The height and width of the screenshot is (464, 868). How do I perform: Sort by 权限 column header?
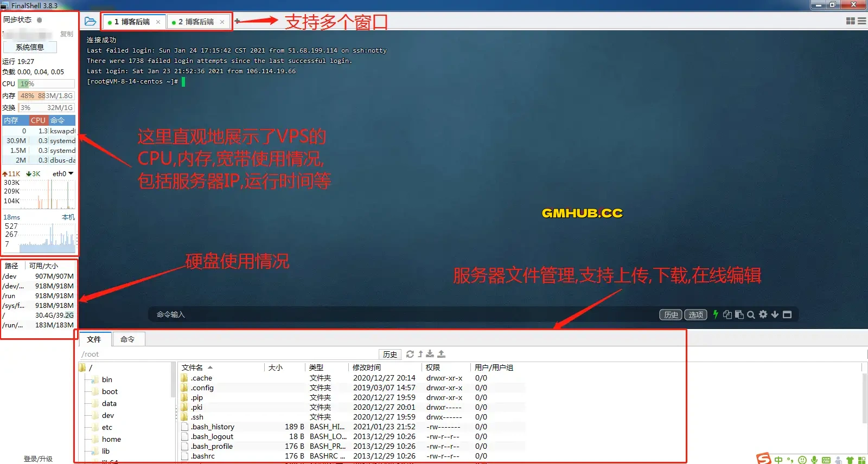[x=447, y=368]
